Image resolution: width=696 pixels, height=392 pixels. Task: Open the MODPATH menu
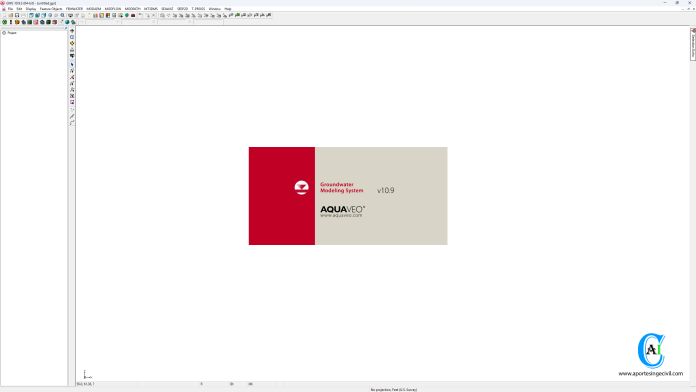click(132, 9)
